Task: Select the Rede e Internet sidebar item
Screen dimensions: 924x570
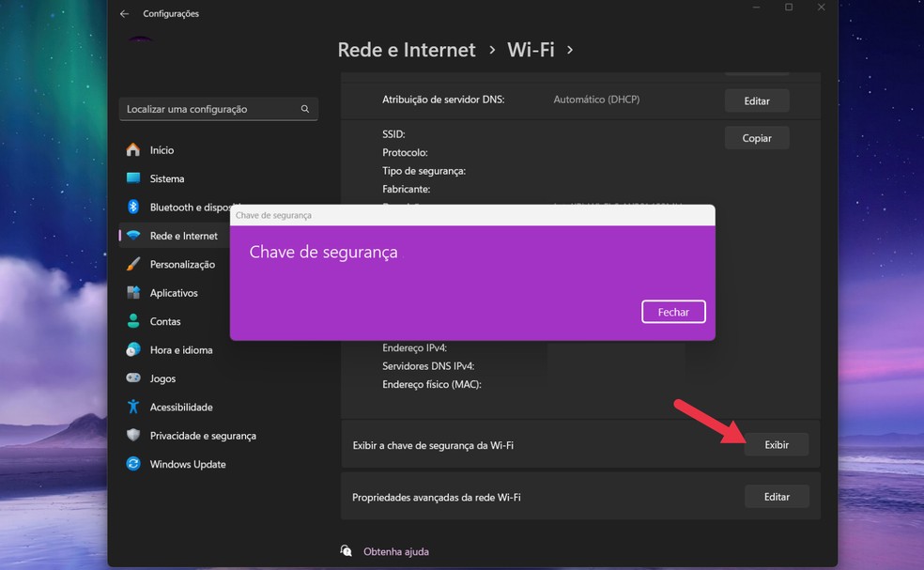Action: click(x=175, y=236)
